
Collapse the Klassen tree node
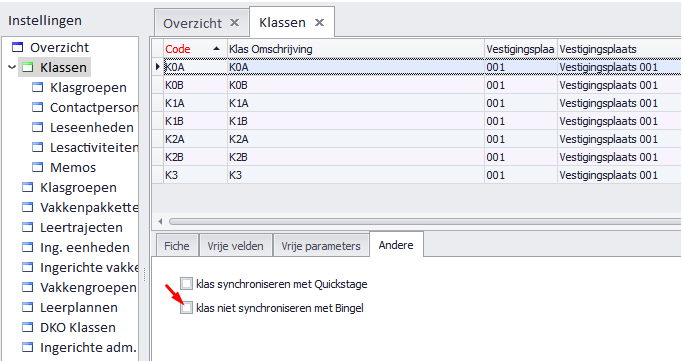12,67
